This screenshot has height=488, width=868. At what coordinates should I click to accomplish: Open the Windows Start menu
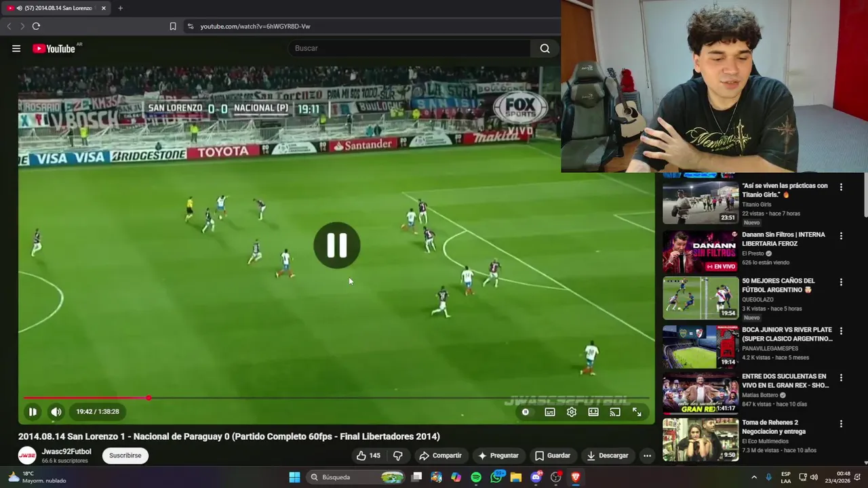click(x=294, y=477)
